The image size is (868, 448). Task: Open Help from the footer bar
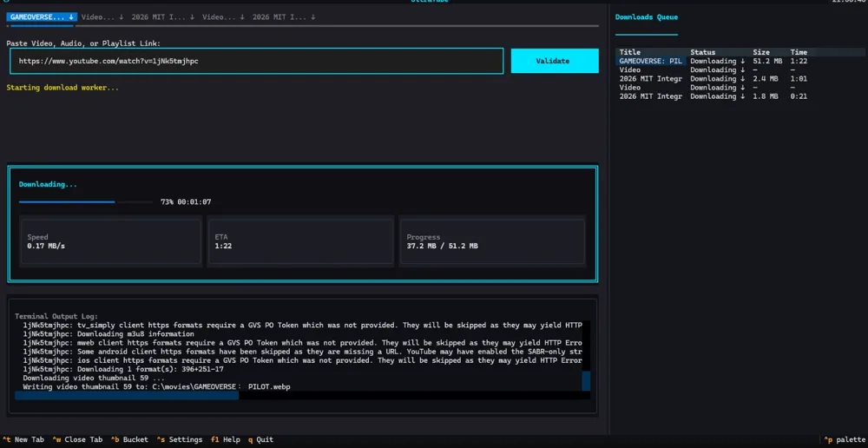tap(226, 439)
